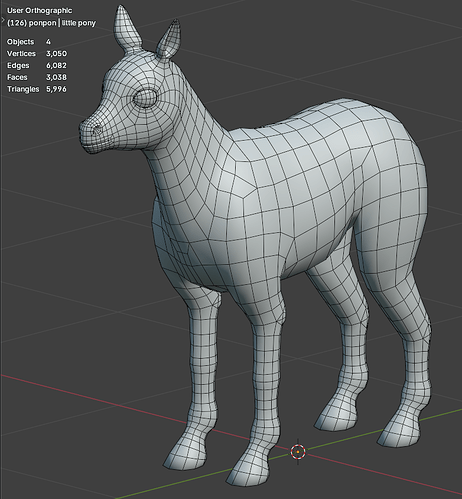Click the 3D cursor crosshair on the grid

[x=298, y=452]
